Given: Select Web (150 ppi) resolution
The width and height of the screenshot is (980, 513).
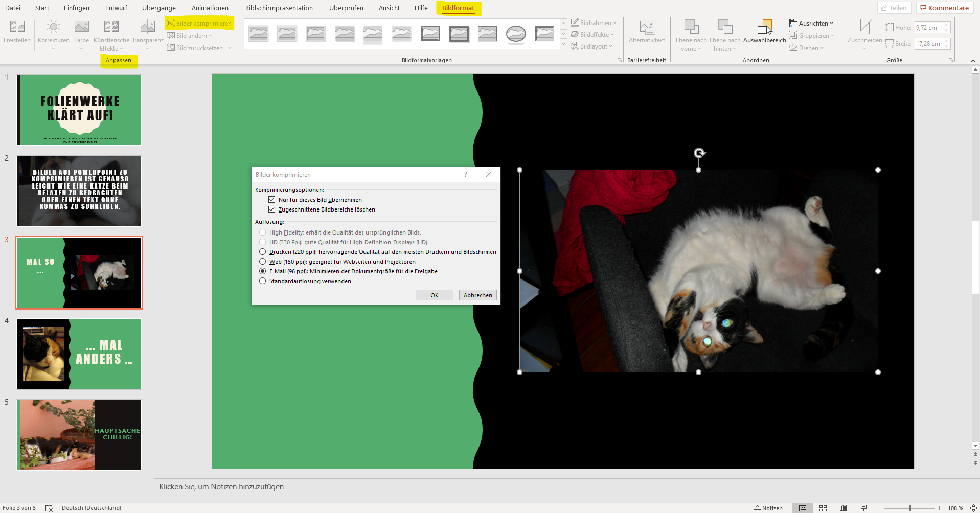Looking at the screenshot, I should coord(262,262).
